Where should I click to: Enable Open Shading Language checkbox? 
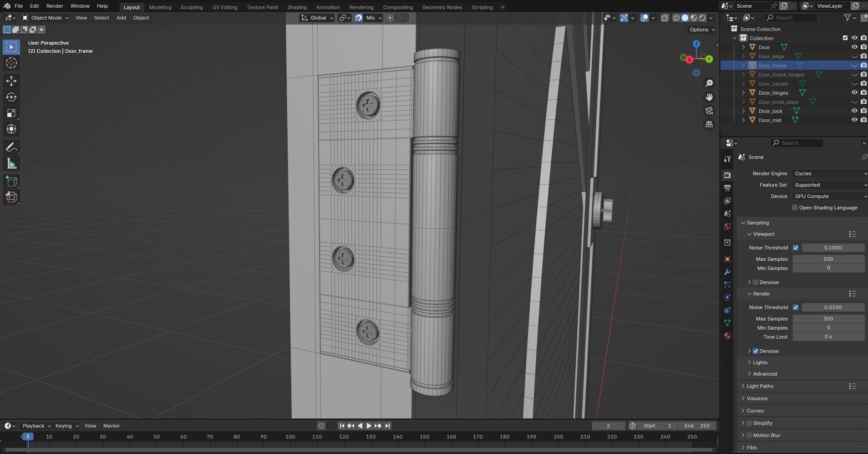click(x=795, y=208)
